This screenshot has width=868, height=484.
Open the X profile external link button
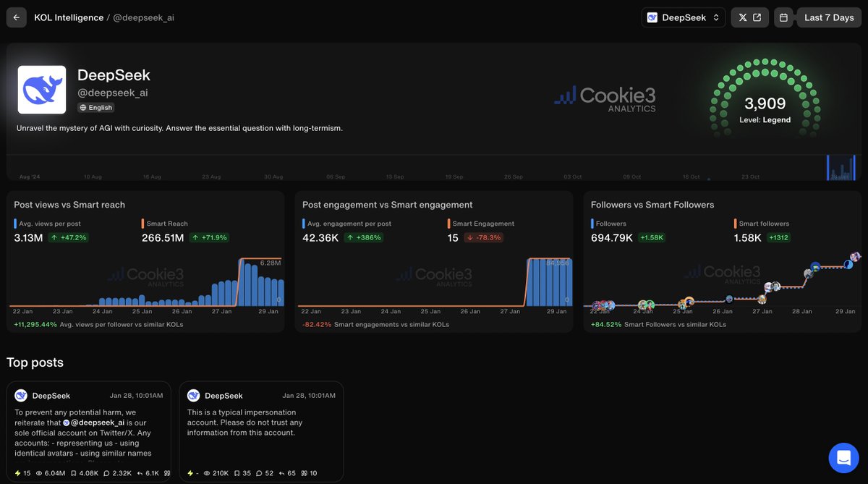[x=749, y=17]
